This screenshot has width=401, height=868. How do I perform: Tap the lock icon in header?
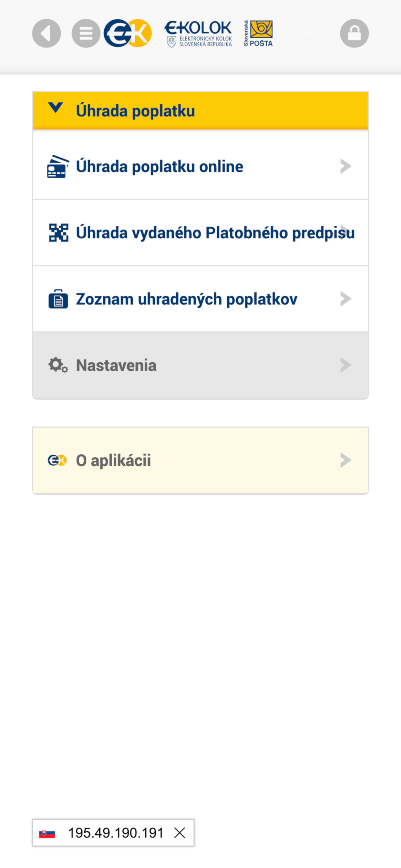[x=354, y=33]
